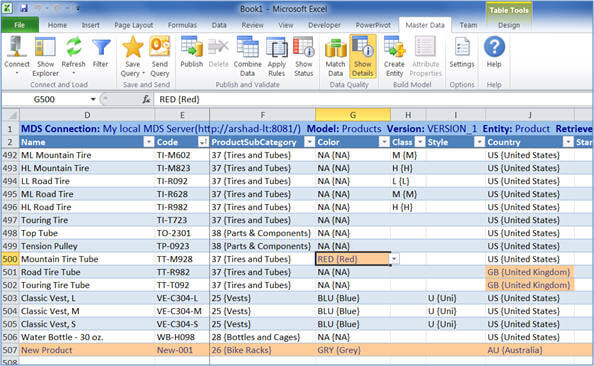This screenshot has width=594, height=366.
Task: Open the Name column filter dropdown
Action: click(x=149, y=142)
